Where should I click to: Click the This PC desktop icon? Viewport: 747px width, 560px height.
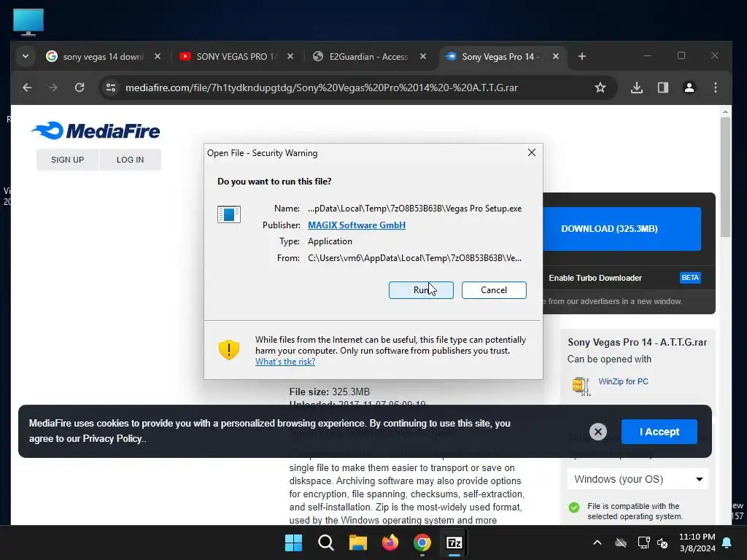28,22
